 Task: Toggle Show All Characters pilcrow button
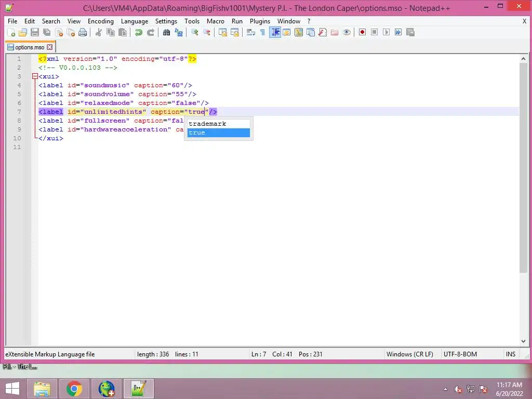[x=262, y=32]
